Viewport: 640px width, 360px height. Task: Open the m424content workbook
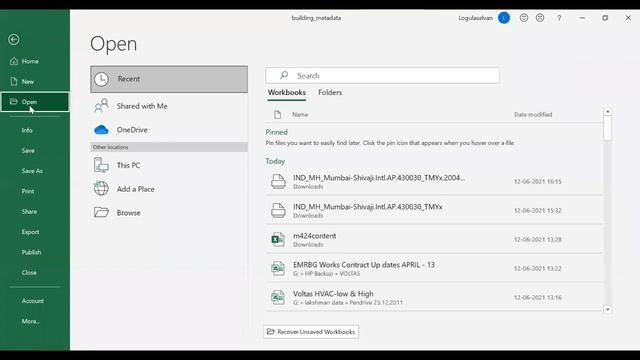point(434,240)
